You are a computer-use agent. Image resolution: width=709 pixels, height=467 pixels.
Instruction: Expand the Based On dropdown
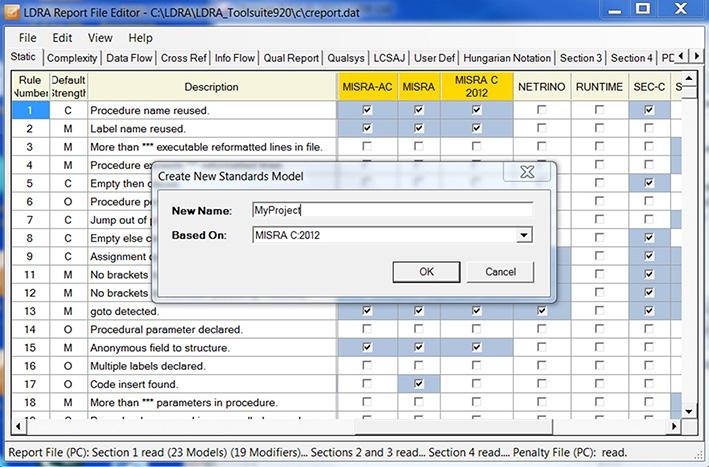coord(524,235)
